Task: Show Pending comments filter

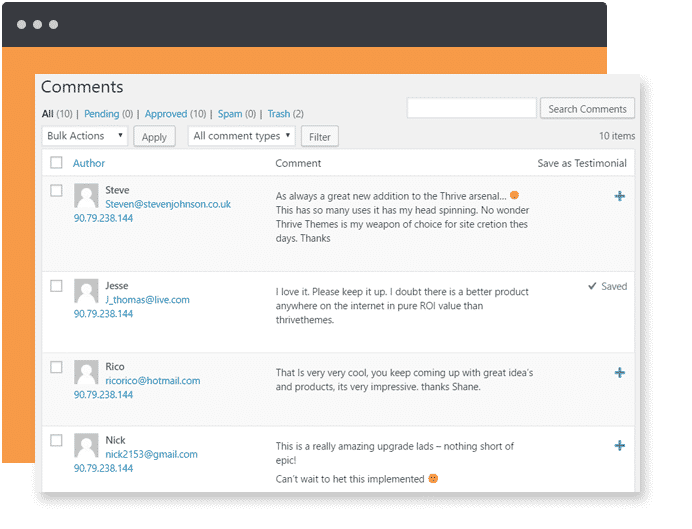Action: pyautogui.click(x=101, y=114)
